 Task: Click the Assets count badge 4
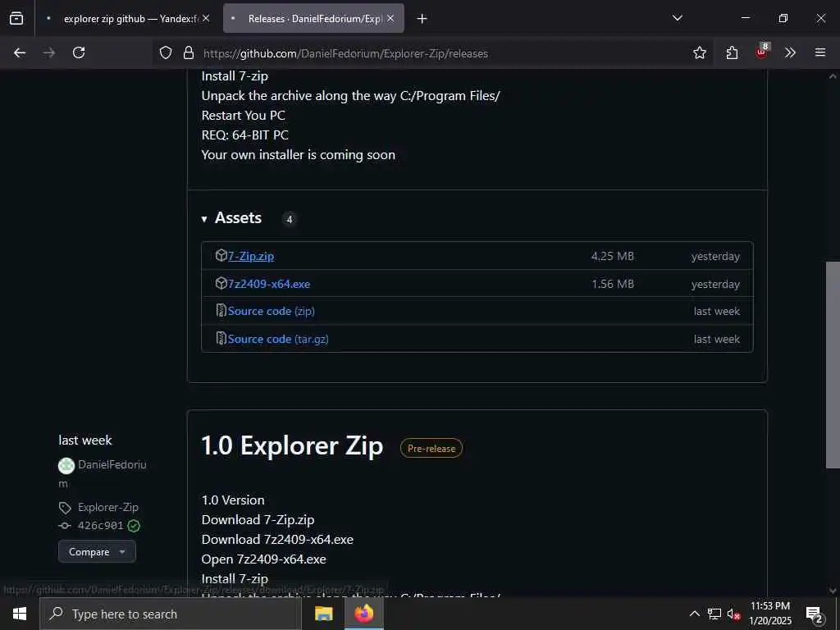[290, 219]
